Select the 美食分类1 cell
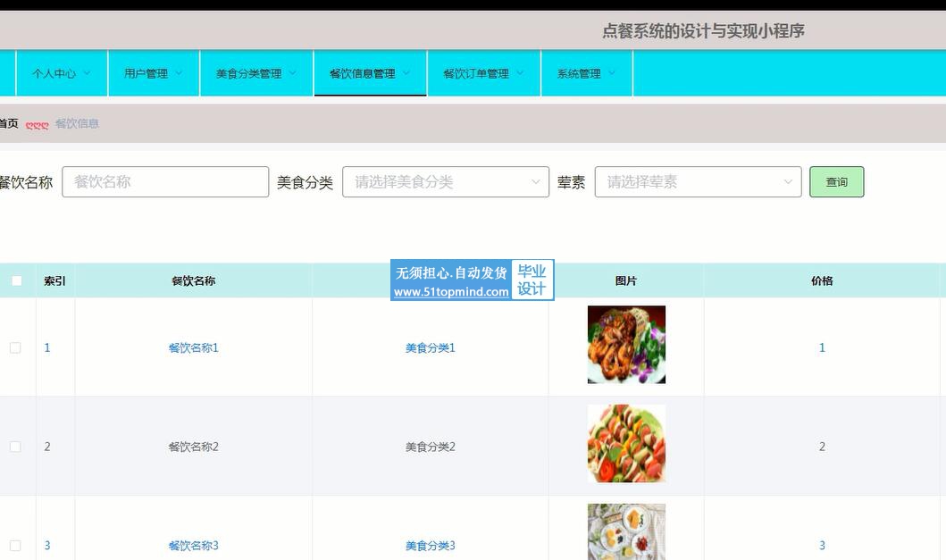 point(431,347)
